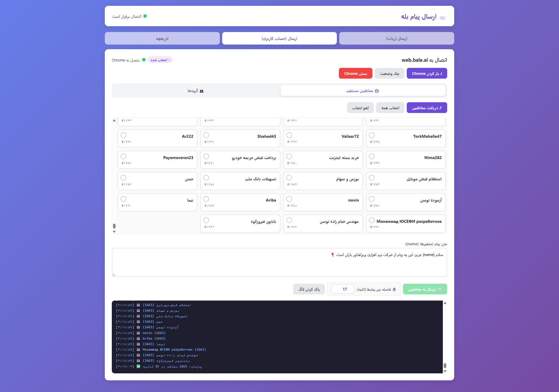Image resolution: width=559 pixels, height=392 pixels.
Task: Click the message interval input showing 17
Action: pos(343,289)
